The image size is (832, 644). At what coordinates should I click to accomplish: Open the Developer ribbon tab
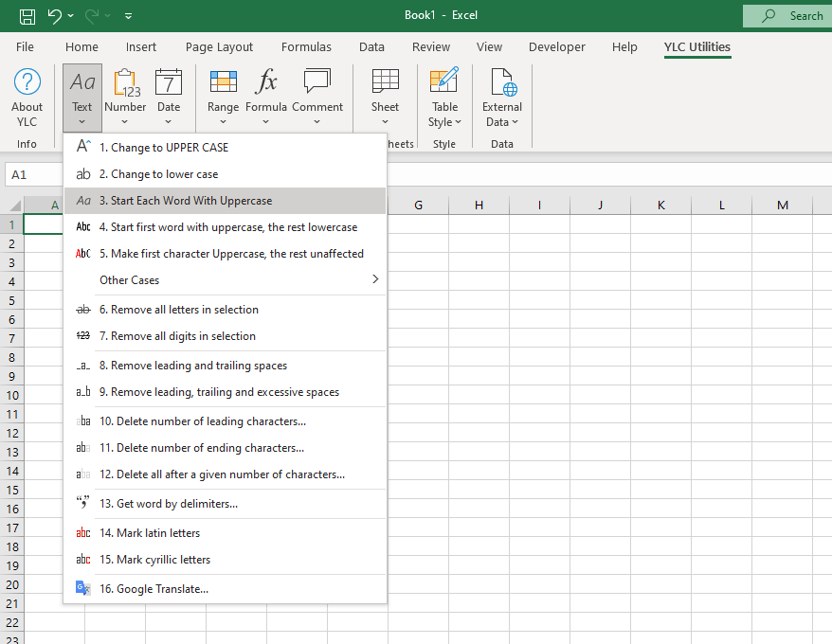(x=557, y=46)
